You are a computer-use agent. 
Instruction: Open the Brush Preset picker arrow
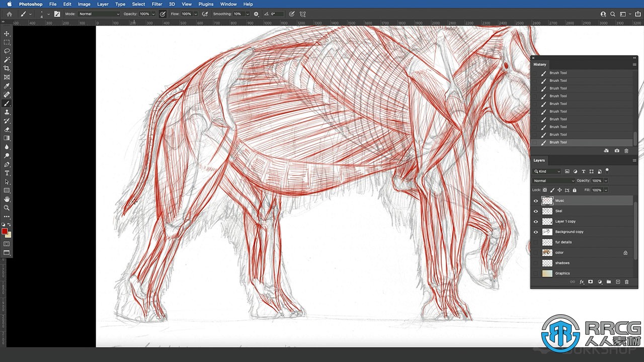coord(48,14)
